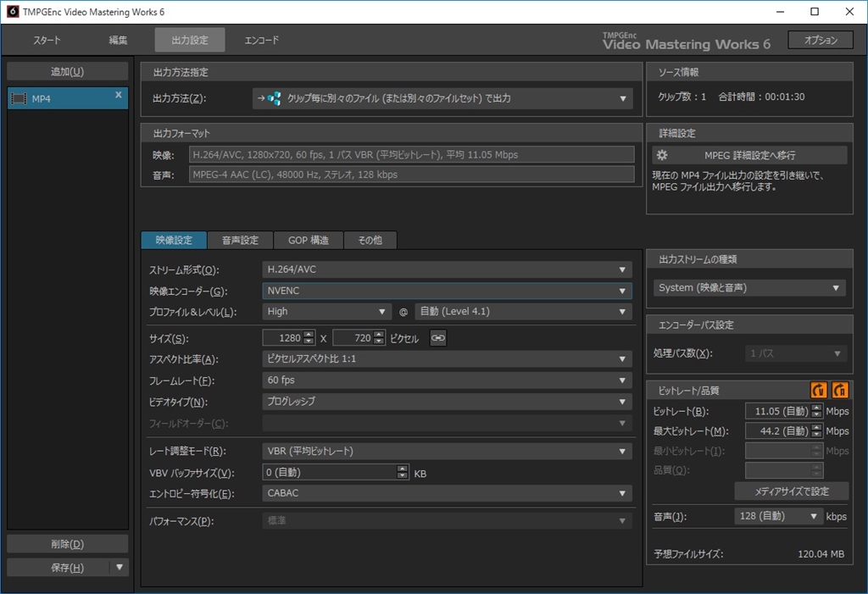Click the first orange bitrate reset icon

pyautogui.click(x=818, y=391)
